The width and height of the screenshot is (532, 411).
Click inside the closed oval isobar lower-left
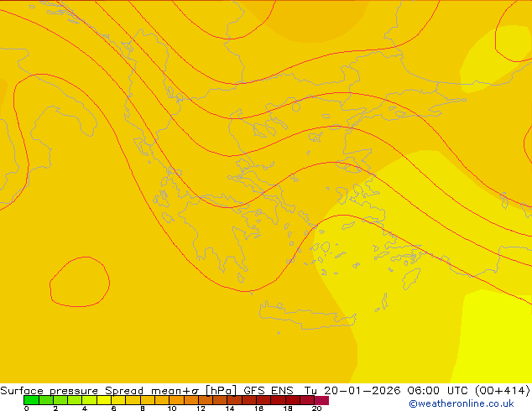point(79,281)
